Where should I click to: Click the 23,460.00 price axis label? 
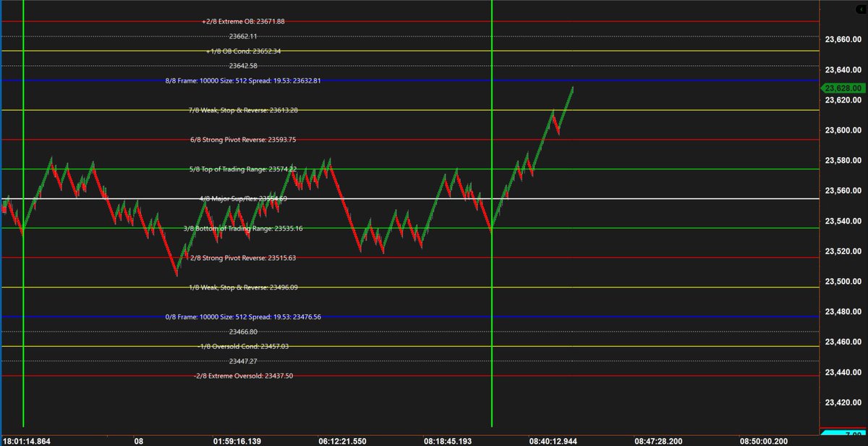(843, 342)
